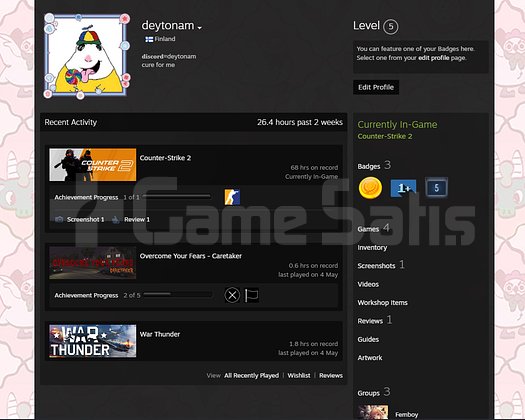Screen dimensions: 525x420
Task: Click the Overcome Your Fears achievement progress bar
Action: pyautogui.click(x=177, y=294)
